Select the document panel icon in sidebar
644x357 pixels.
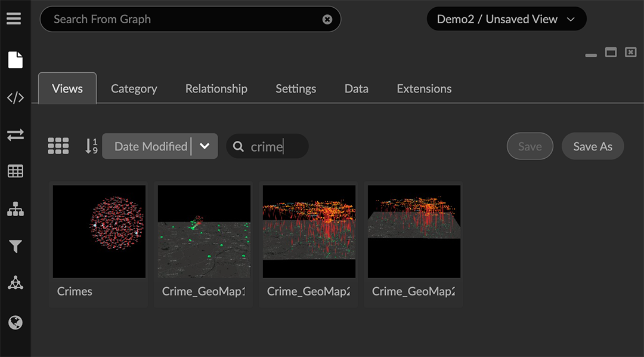pos(15,60)
